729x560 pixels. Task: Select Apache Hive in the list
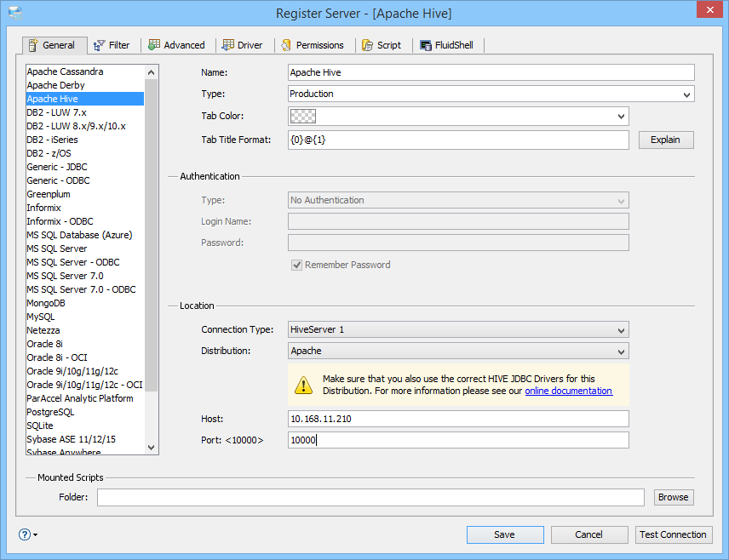85,99
